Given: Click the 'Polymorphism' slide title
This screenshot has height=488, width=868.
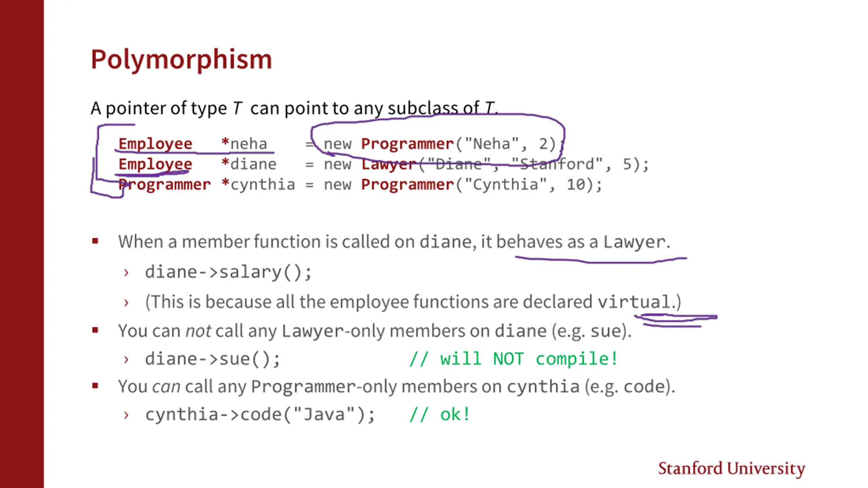Looking at the screenshot, I should click(181, 60).
